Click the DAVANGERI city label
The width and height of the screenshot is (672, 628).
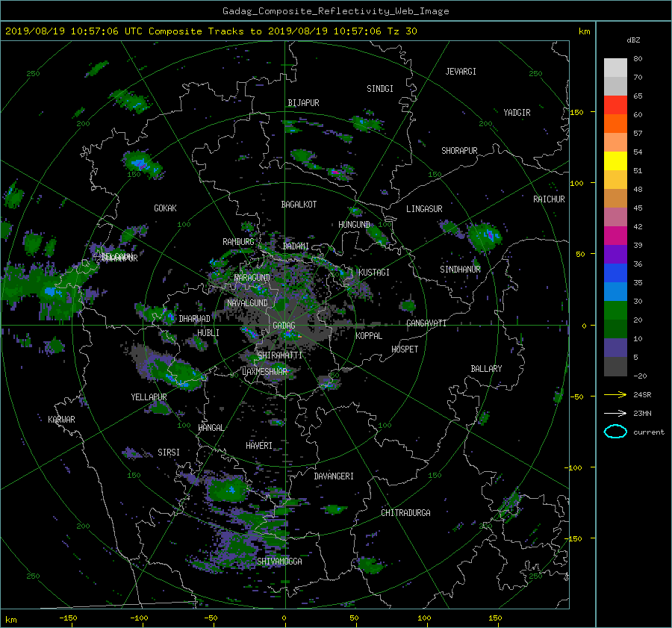tap(334, 476)
